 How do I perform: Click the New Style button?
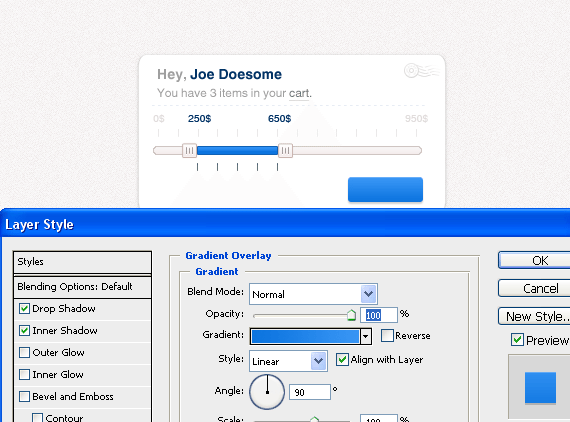(534, 316)
